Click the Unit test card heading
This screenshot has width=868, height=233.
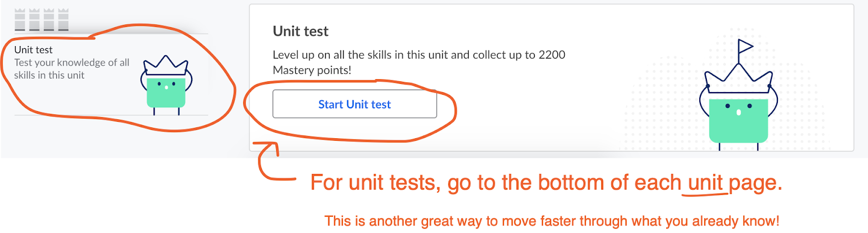click(x=301, y=31)
